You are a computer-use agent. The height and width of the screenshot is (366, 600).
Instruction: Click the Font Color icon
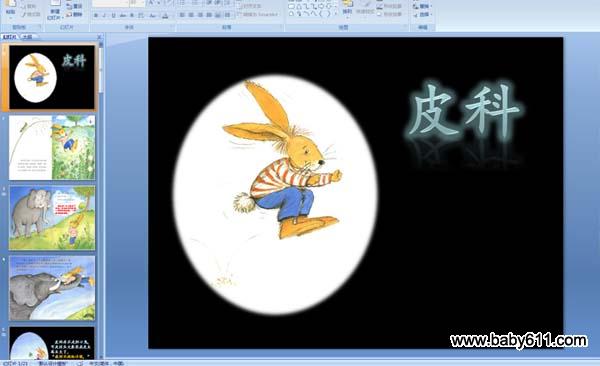pos(165,15)
